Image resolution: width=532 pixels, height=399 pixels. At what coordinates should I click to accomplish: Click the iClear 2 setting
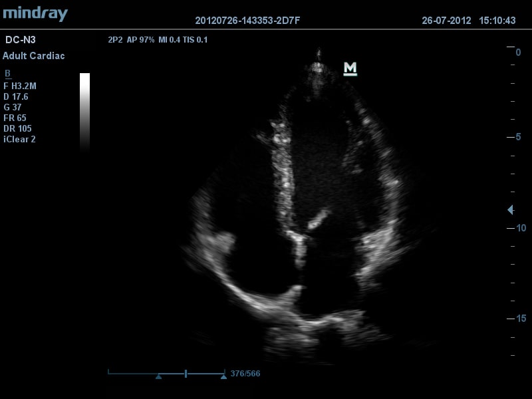click(19, 139)
